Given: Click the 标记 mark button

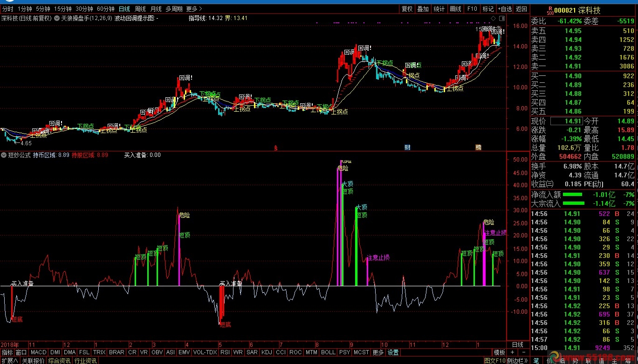Looking at the screenshot, I should pyautogui.click(x=488, y=9).
